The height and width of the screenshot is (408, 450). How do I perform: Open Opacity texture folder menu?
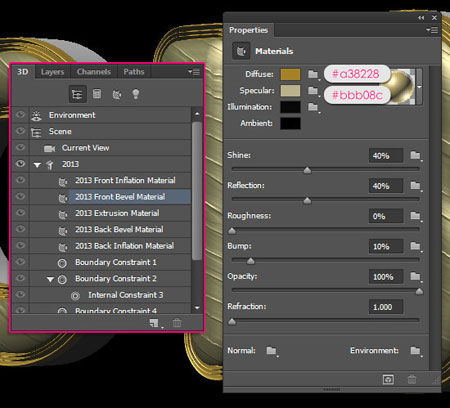416,276
